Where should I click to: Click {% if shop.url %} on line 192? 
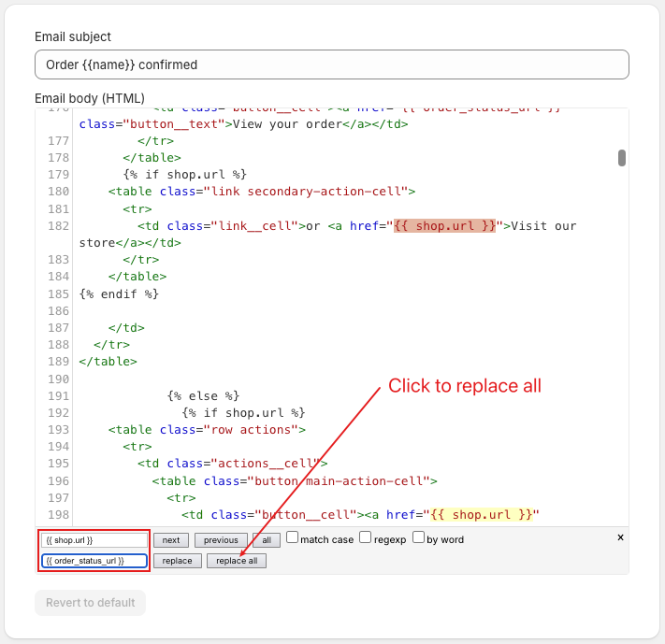[x=243, y=413]
